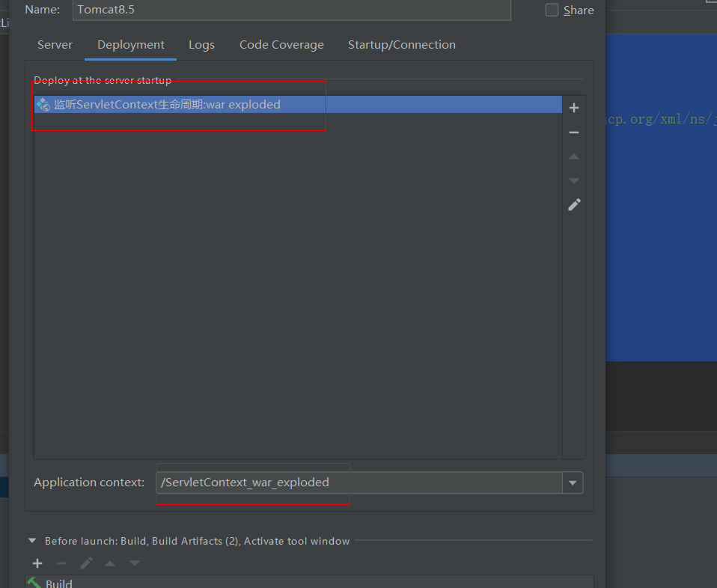717x588 pixels.
Task: Click the Before launch section label
Action: click(x=197, y=541)
